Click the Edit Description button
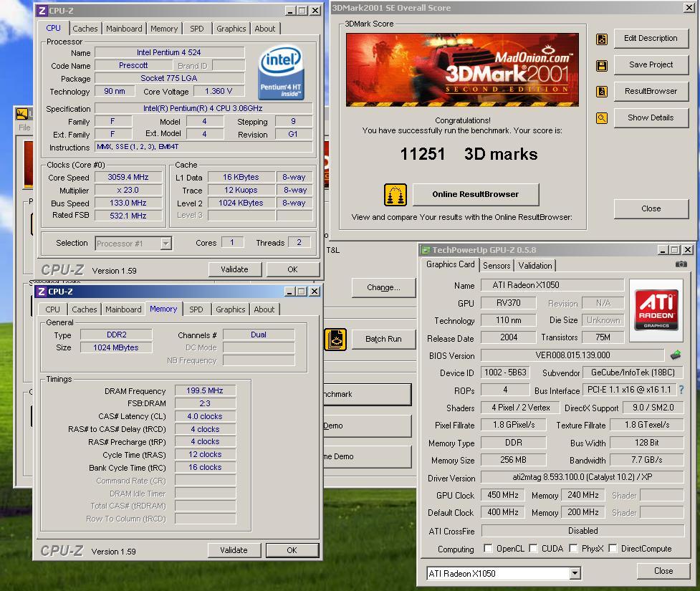 [x=651, y=39]
